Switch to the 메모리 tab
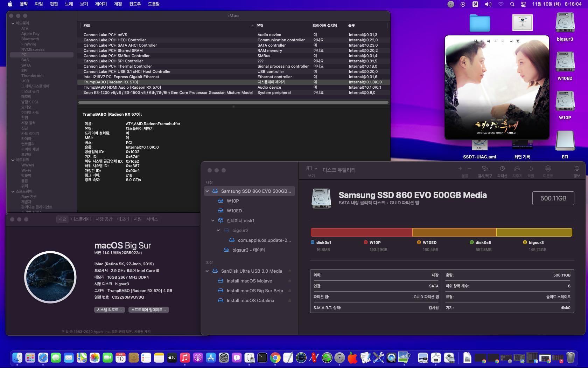The height and width of the screenshot is (368, 588). tap(123, 219)
